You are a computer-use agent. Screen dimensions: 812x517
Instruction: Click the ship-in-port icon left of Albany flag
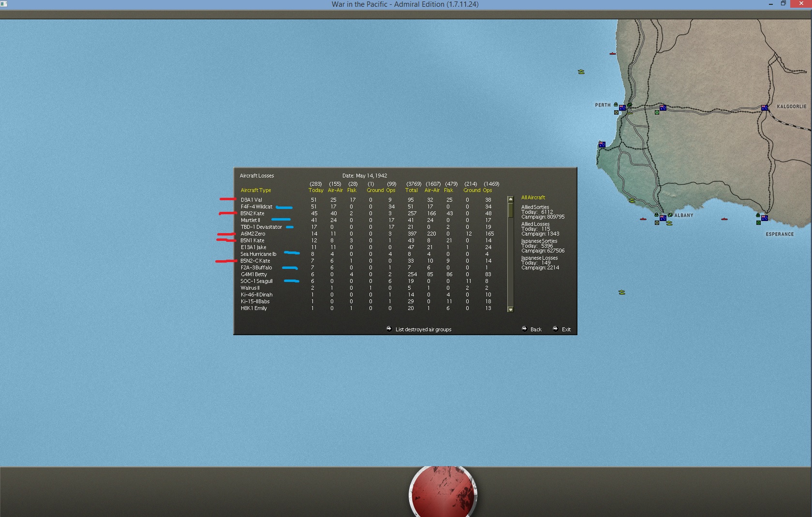(x=656, y=215)
